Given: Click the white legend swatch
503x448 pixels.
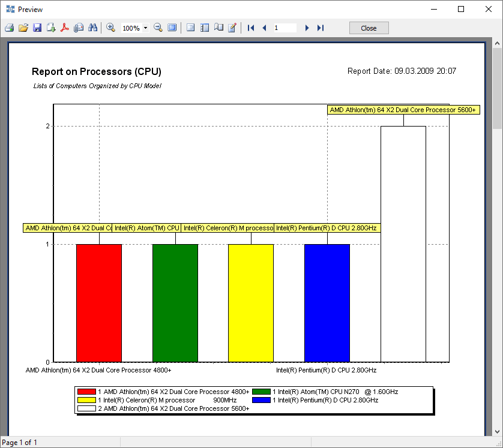Looking at the screenshot, I should tap(86, 408).
